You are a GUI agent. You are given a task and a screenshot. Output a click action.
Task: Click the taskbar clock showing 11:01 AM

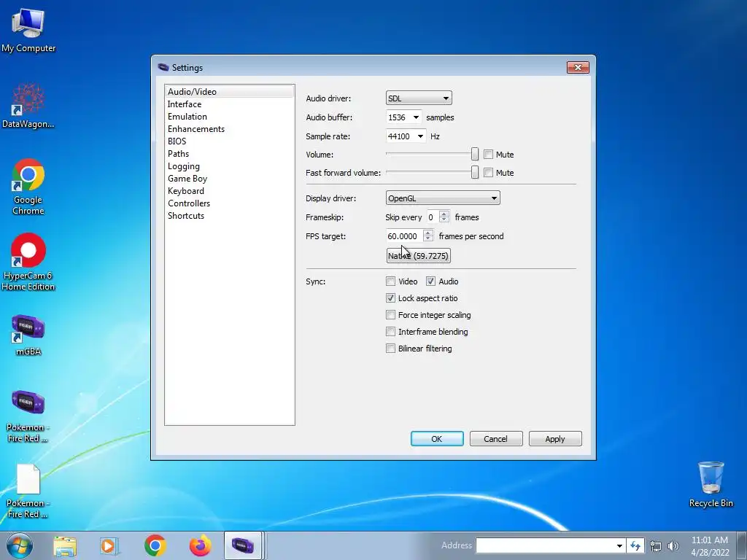coord(710,545)
